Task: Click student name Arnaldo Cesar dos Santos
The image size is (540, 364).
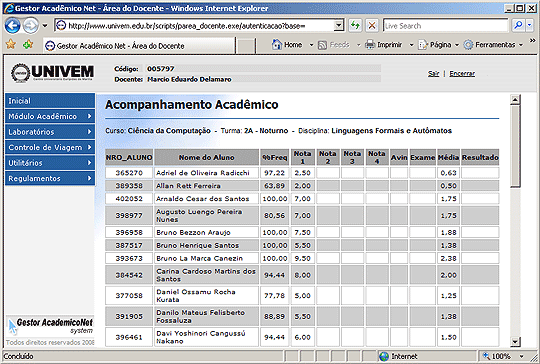Action: pyautogui.click(x=202, y=199)
